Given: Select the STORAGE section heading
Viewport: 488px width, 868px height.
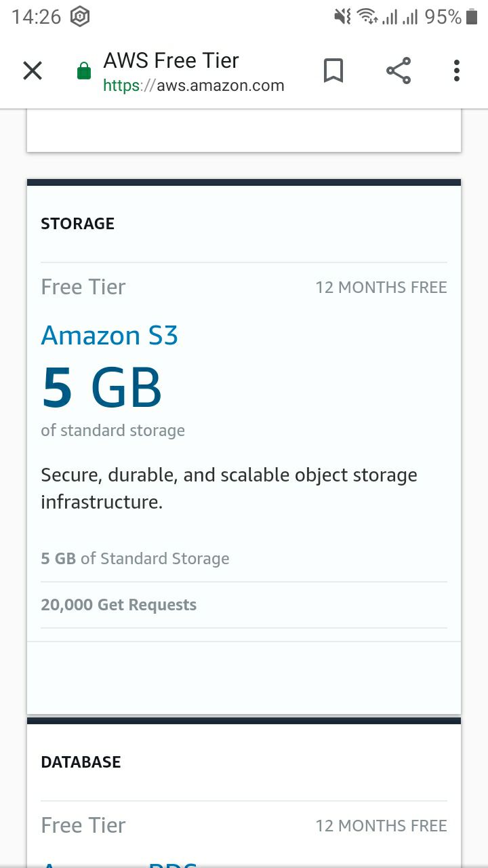Looking at the screenshot, I should (78, 224).
